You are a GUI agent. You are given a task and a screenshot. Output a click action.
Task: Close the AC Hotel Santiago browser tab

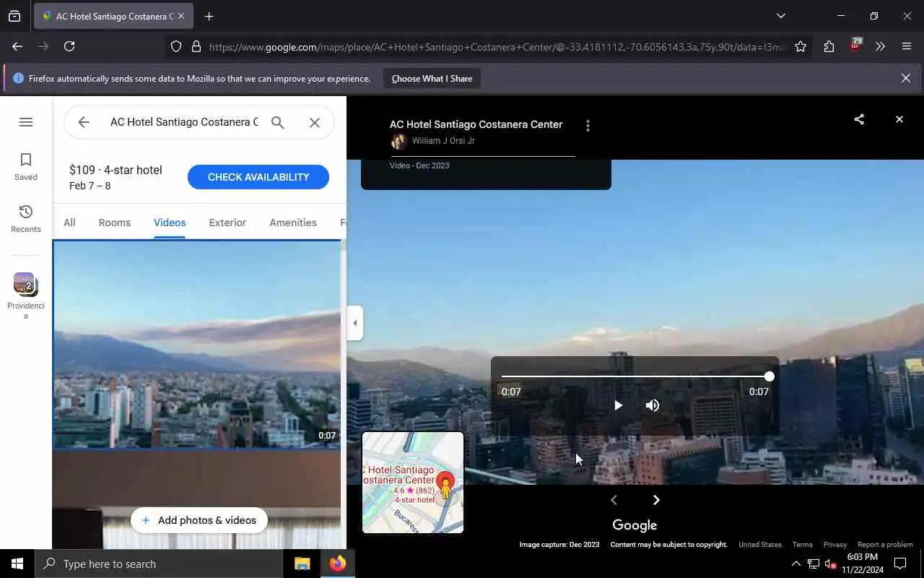(181, 16)
